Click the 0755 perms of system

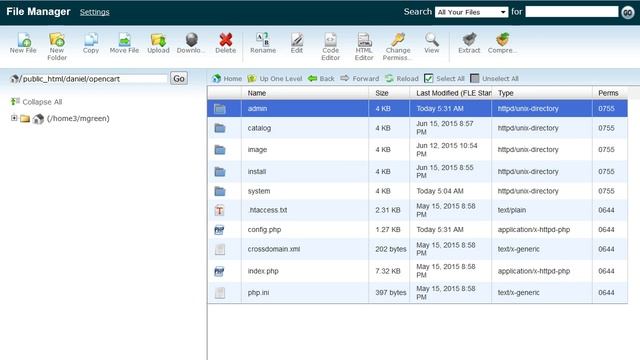tap(606, 191)
